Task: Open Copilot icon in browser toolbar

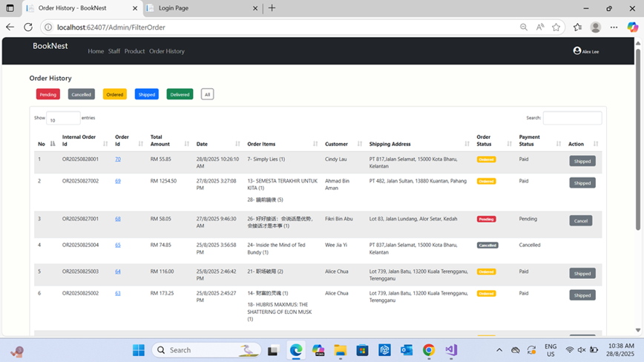Action: coord(632,27)
